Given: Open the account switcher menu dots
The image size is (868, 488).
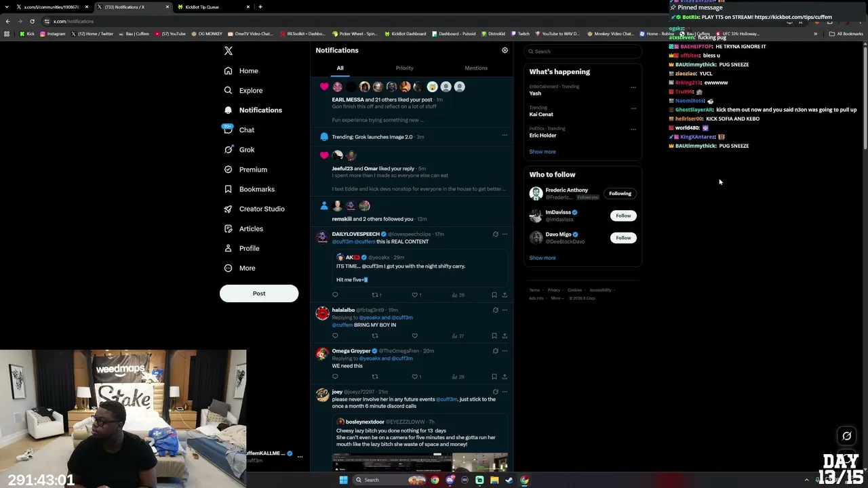Looking at the screenshot, I should 300,456.
